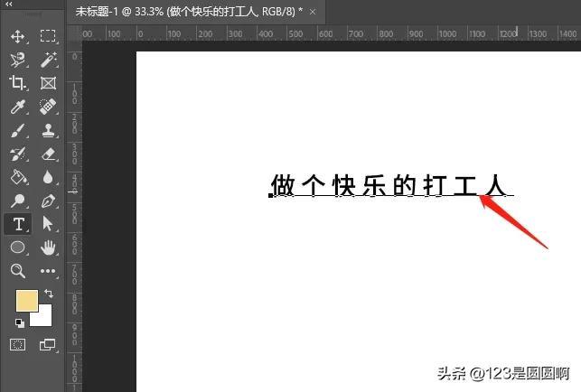
Task: Click the horizontal ruler at the 700 mark
Action: (x=355, y=34)
